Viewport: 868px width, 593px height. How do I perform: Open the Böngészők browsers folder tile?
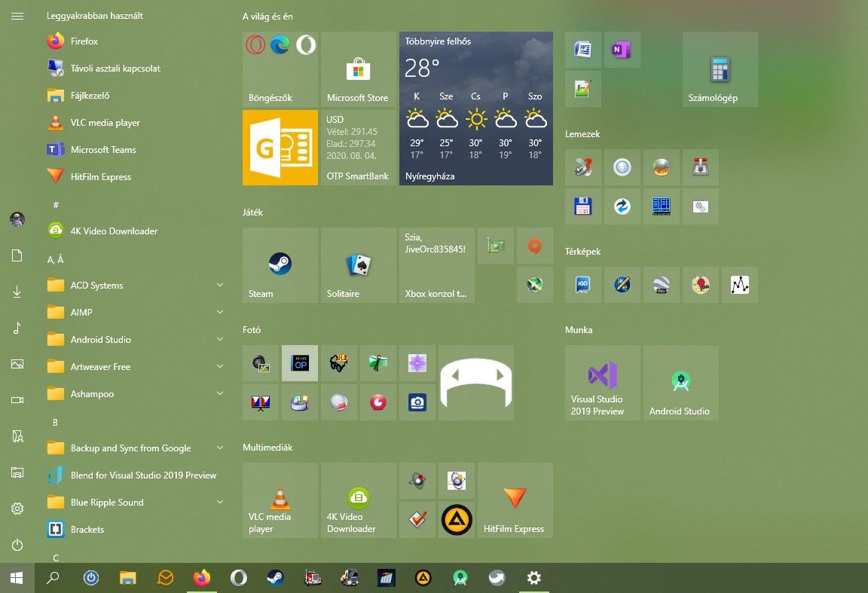[280, 69]
